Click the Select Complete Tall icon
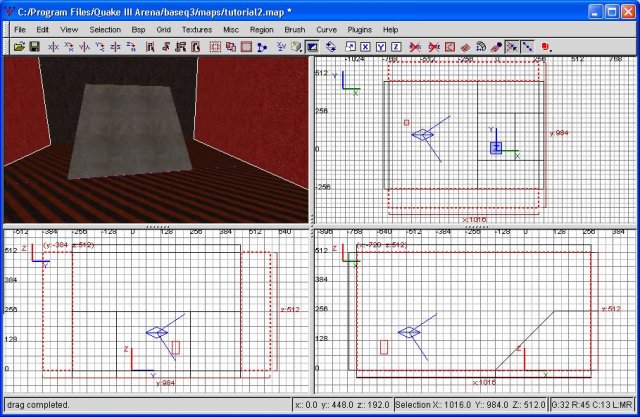The height and width of the screenshot is (417, 640). tap(150, 47)
